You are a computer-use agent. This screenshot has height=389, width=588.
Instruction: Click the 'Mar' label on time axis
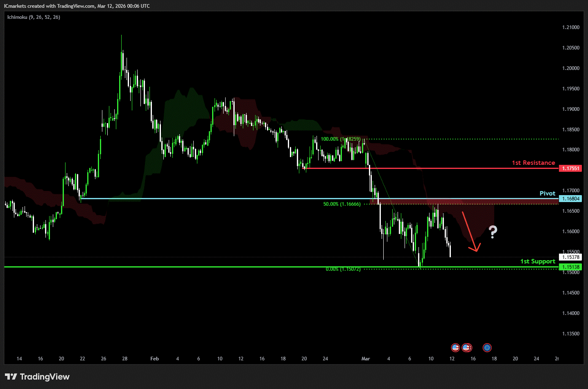pos(366,359)
